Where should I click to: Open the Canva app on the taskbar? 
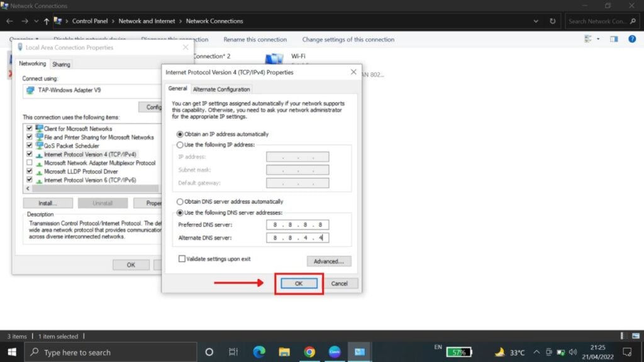tap(335, 352)
